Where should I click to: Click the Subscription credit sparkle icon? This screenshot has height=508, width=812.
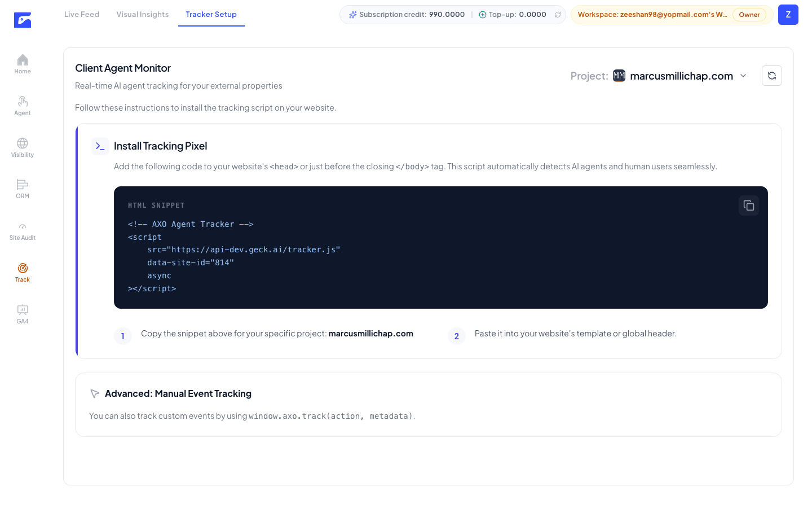353,15
